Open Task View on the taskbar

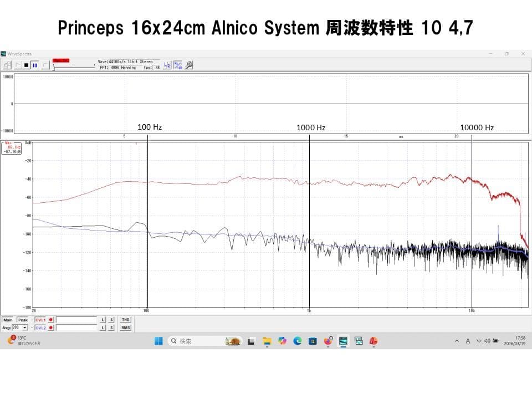click(x=251, y=341)
